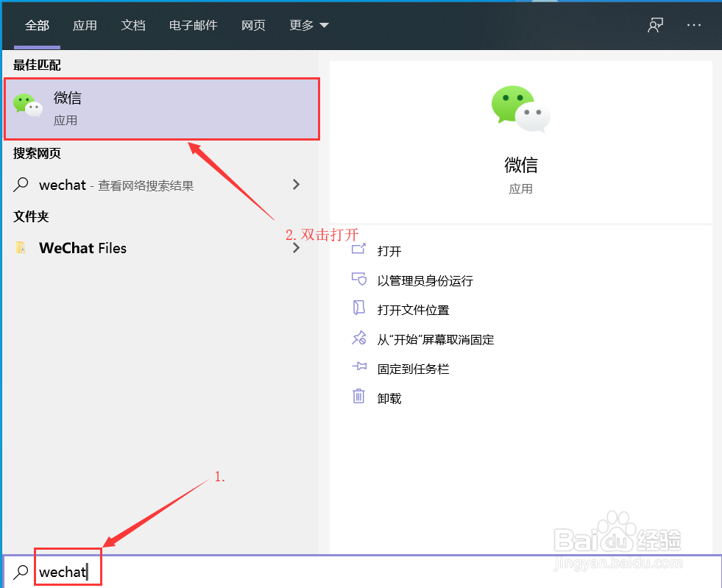Open the 电子邮件 tab
Image resolution: width=722 pixels, height=588 pixels.
pyautogui.click(x=193, y=25)
